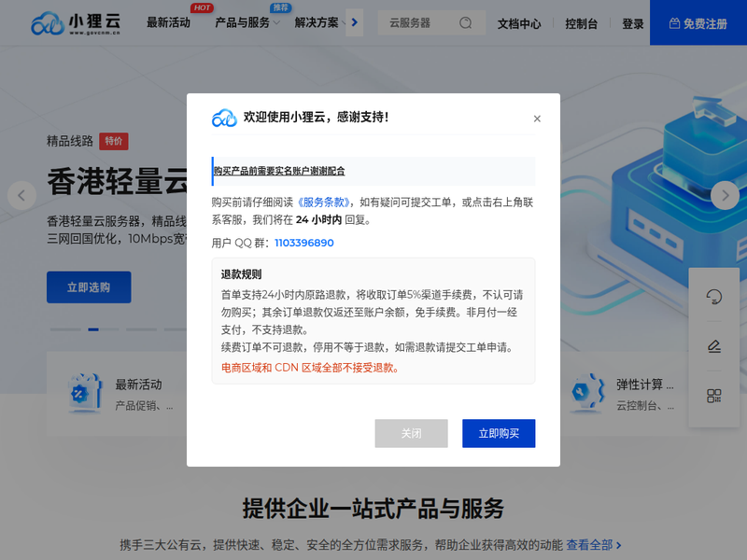The height and width of the screenshot is (560, 747).
Task: Click the 最新活动 card icon
Action: click(x=85, y=393)
